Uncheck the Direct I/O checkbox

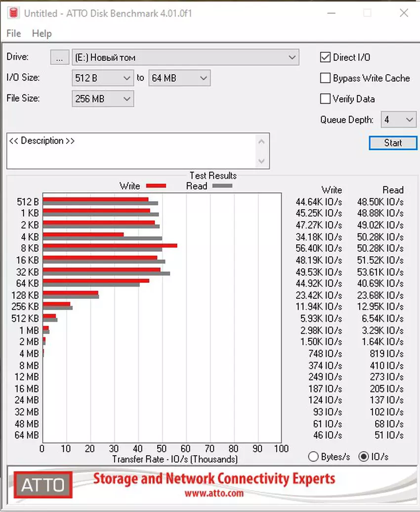coord(325,57)
